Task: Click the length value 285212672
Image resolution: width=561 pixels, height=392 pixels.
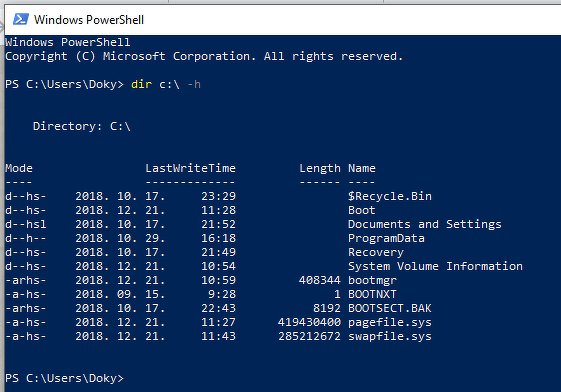Action: point(309,336)
